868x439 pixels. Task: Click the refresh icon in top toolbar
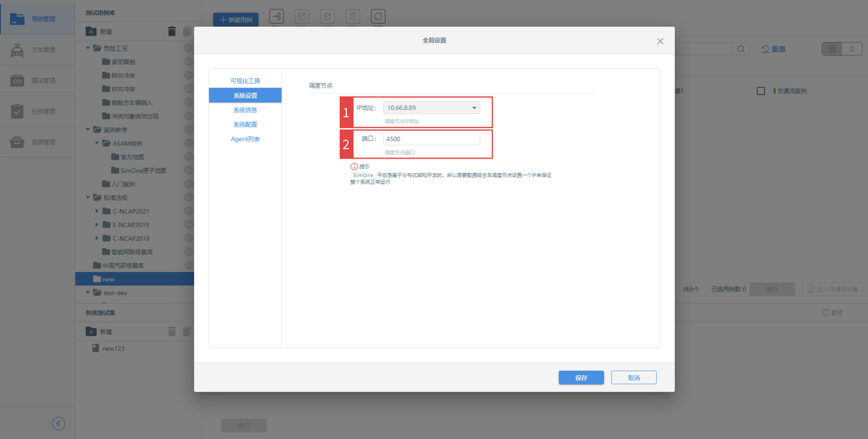tap(378, 17)
